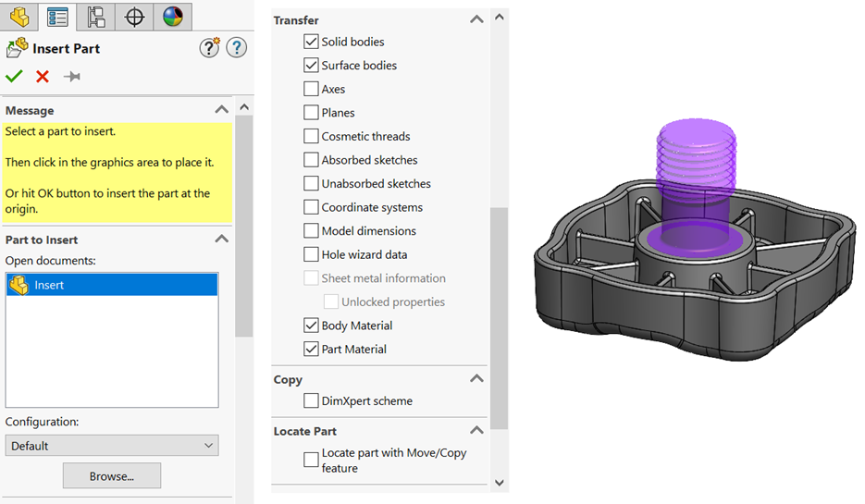Uncheck the Solid bodies option
The image size is (865, 504).
pyautogui.click(x=311, y=42)
